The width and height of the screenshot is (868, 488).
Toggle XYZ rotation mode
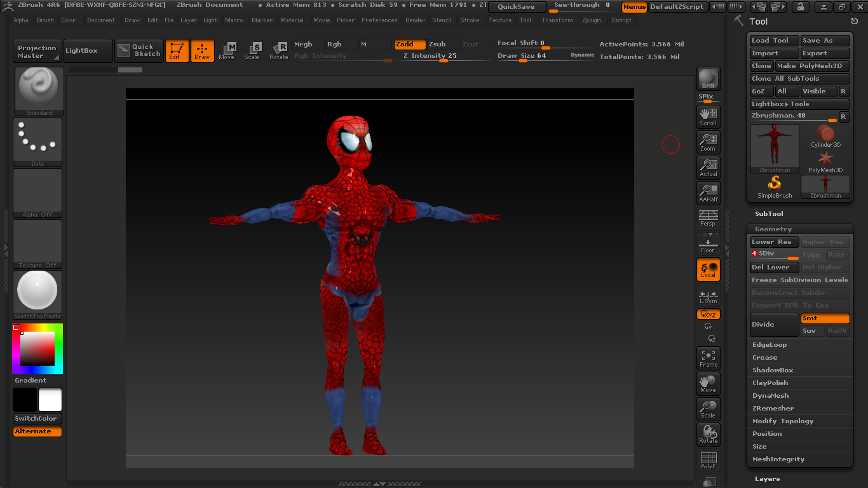tap(708, 315)
